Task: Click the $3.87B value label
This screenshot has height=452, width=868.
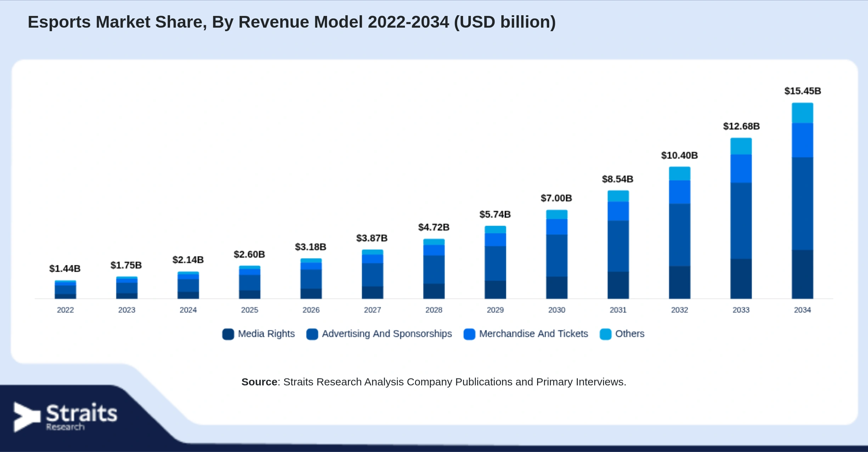Action: 372,238
